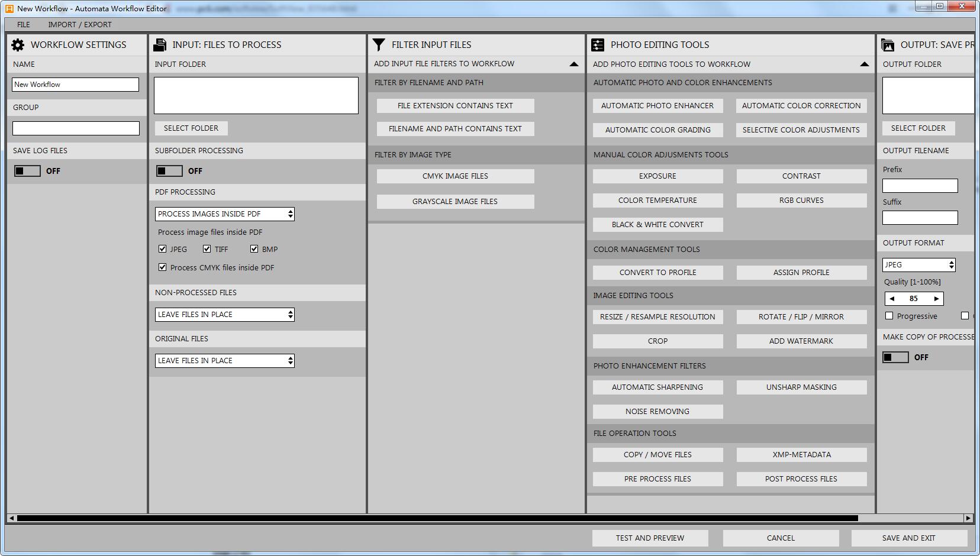Open the Import / Export menu
The image size is (980, 556).
80,24
